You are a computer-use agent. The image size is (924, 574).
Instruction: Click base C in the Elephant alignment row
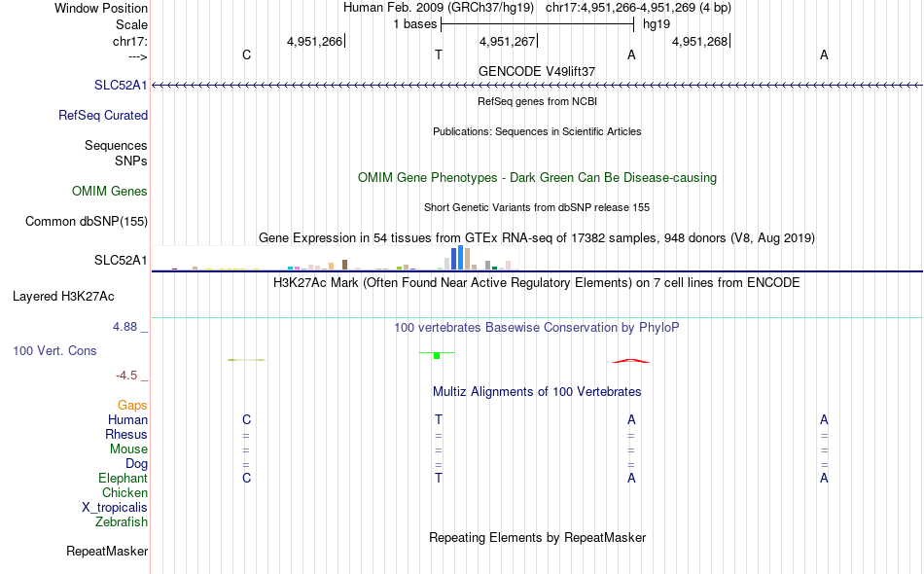click(x=246, y=478)
